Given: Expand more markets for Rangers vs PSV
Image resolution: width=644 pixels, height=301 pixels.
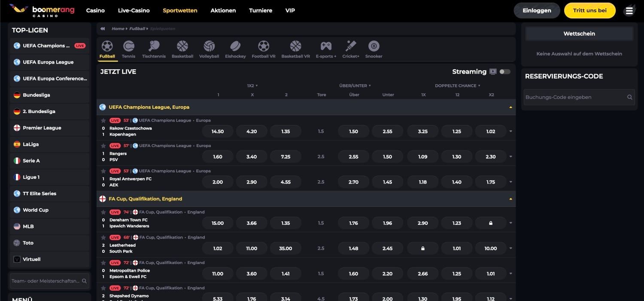Looking at the screenshot, I should click(510, 157).
